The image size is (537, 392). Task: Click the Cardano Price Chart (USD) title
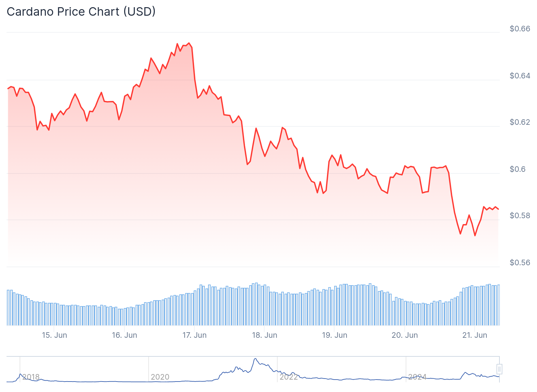tap(81, 11)
